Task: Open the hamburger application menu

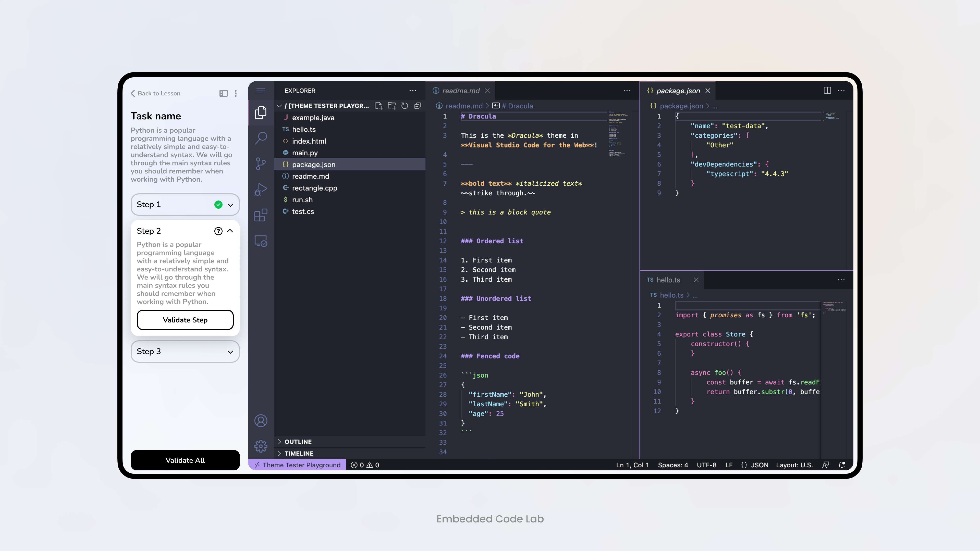Action: 261,91
